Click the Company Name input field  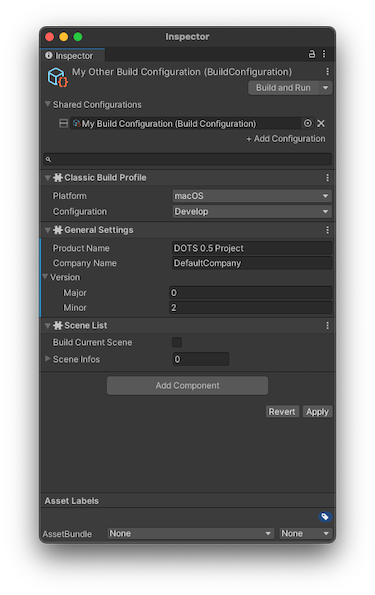252,263
